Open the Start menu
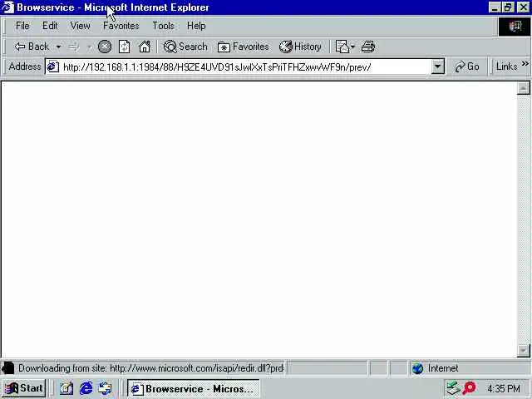Screen dimensions: 532x399 pos(24,388)
